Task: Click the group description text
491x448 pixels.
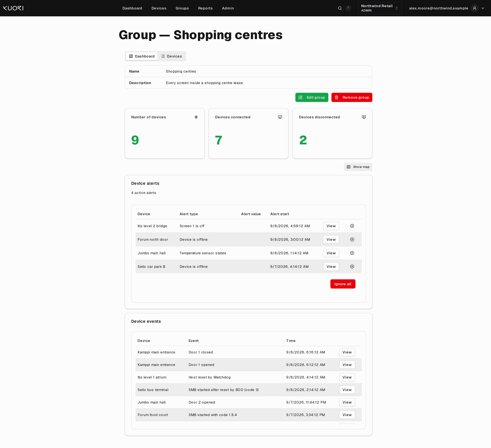Action: coord(205,83)
